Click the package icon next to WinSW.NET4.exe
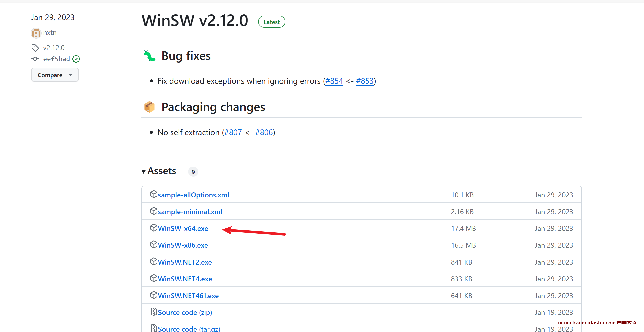644x332 pixels. click(154, 278)
